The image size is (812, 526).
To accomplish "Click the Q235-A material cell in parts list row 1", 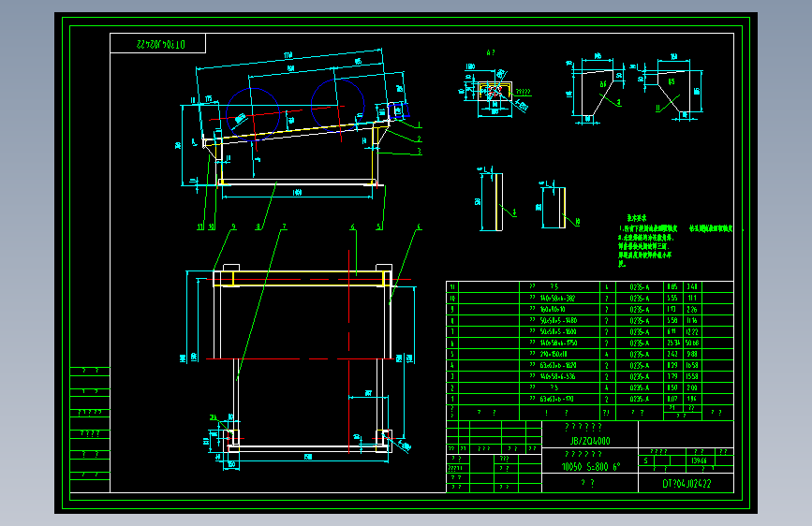I will pos(640,399).
